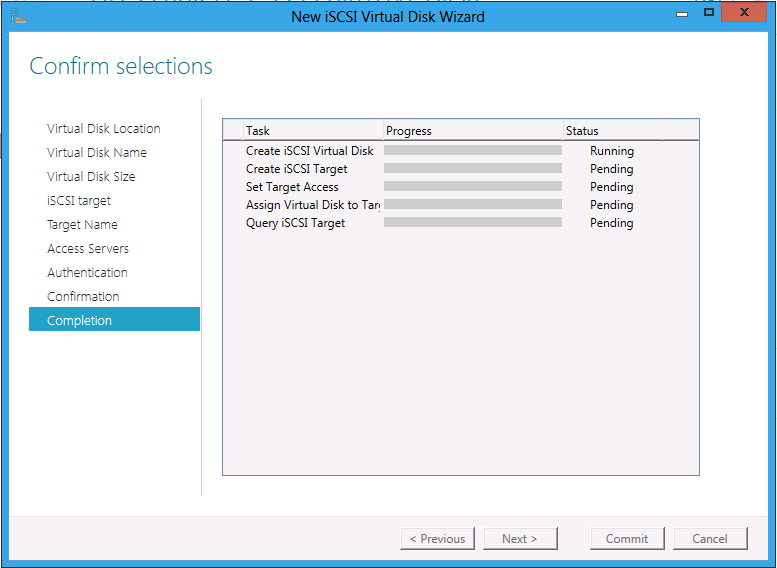Select the Virtual Disk Location step
Viewport: 777px width, 568px height.
point(104,129)
